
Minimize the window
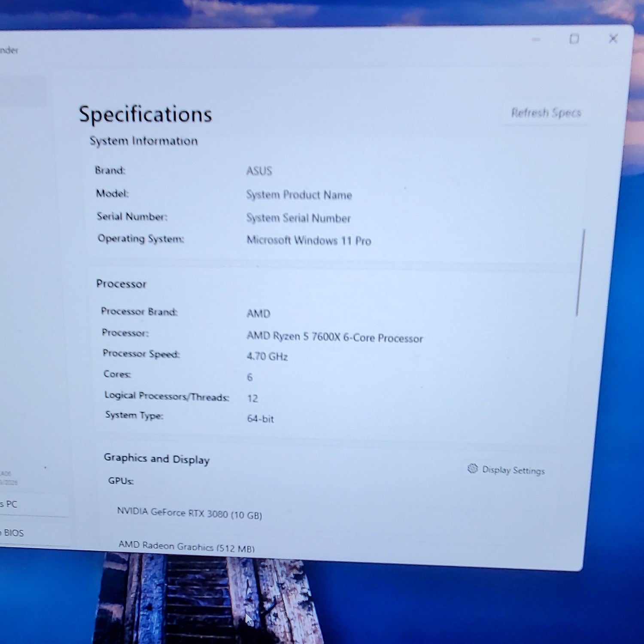coord(536,39)
